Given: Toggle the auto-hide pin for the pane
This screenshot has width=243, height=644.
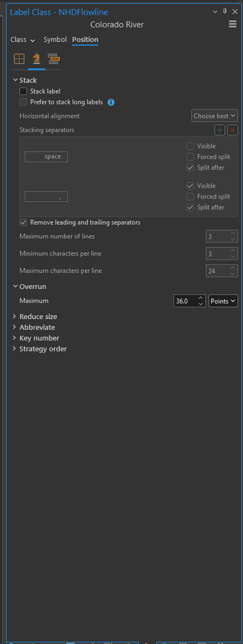Looking at the screenshot, I should [x=225, y=12].
